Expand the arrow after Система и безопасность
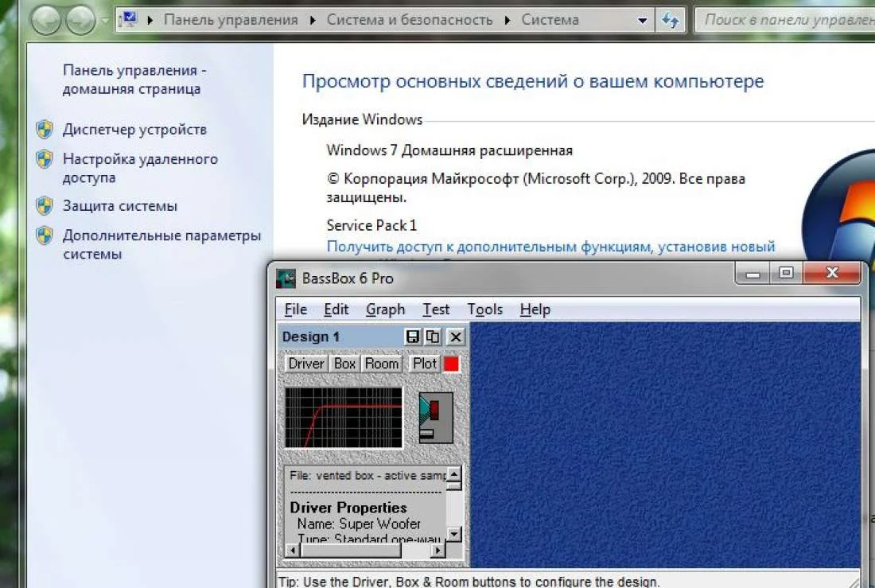This screenshot has width=875, height=588. [x=507, y=20]
